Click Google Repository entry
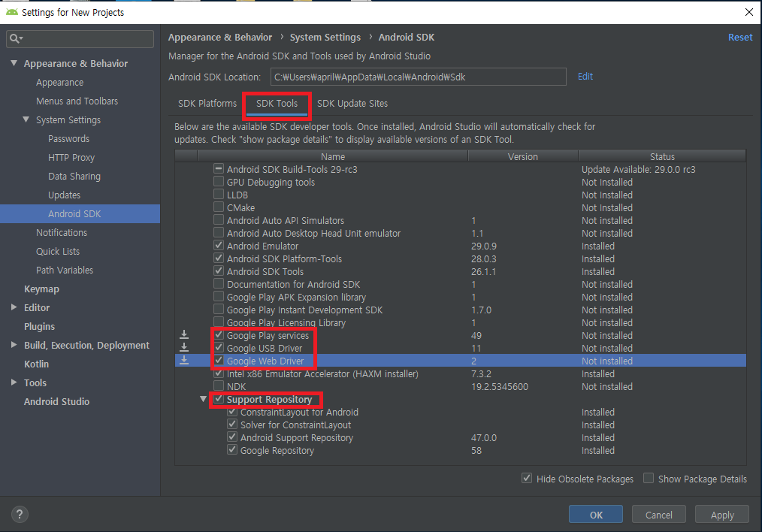Screen dimensions: 762x532 (x=277, y=450)
